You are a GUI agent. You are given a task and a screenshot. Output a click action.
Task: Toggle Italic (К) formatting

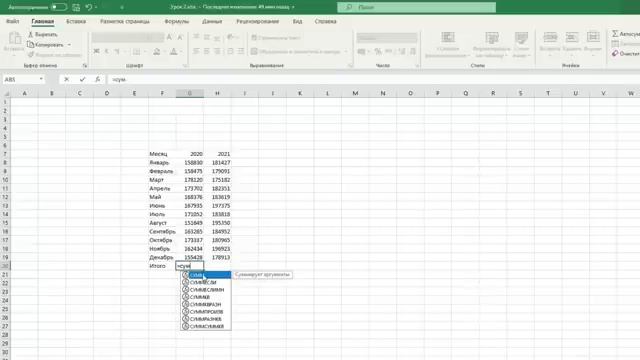pos(107,51)
